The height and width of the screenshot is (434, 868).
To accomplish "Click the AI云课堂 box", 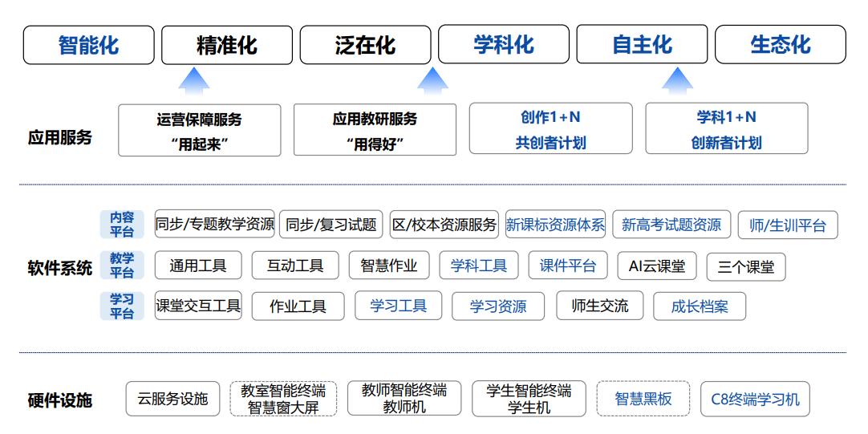I will (657, 266).
